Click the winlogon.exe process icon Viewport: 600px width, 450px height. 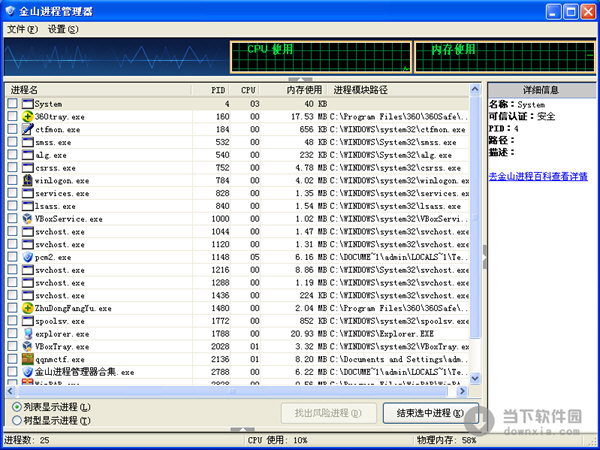pyautogui.click(x=28, y=180)
